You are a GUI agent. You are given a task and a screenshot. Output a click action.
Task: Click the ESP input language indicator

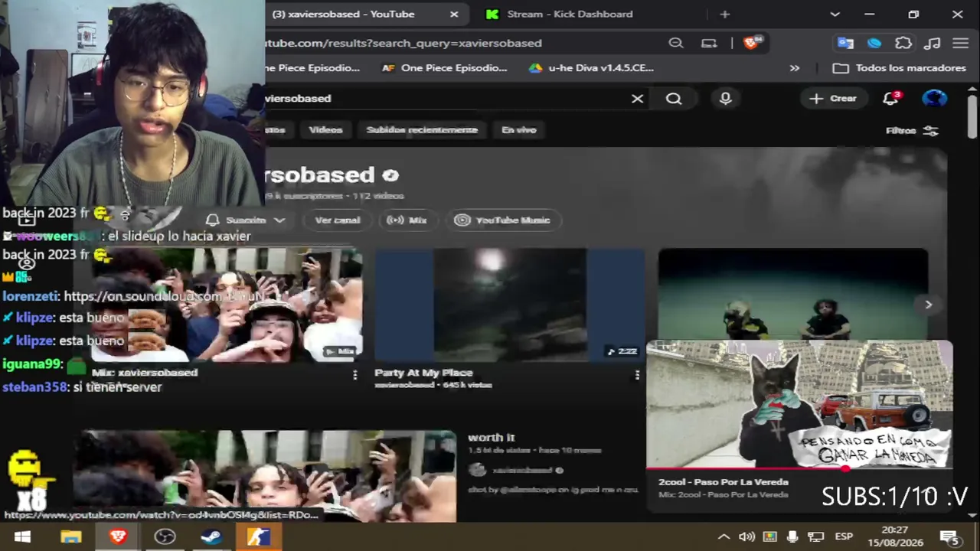[x=844, y=536]
